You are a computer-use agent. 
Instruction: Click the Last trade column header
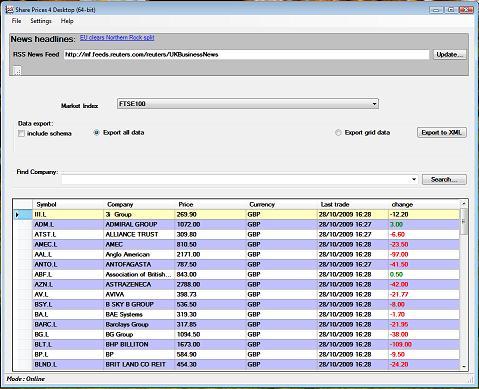click(353, 204)
